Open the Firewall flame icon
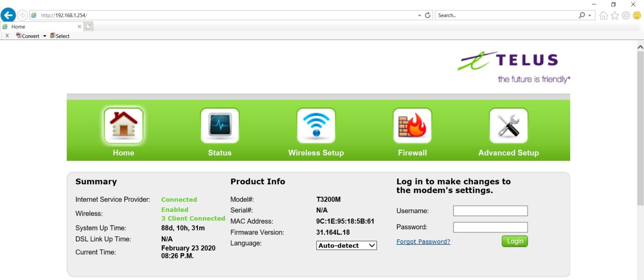644x280 pixels. click(x=412, y=126)
